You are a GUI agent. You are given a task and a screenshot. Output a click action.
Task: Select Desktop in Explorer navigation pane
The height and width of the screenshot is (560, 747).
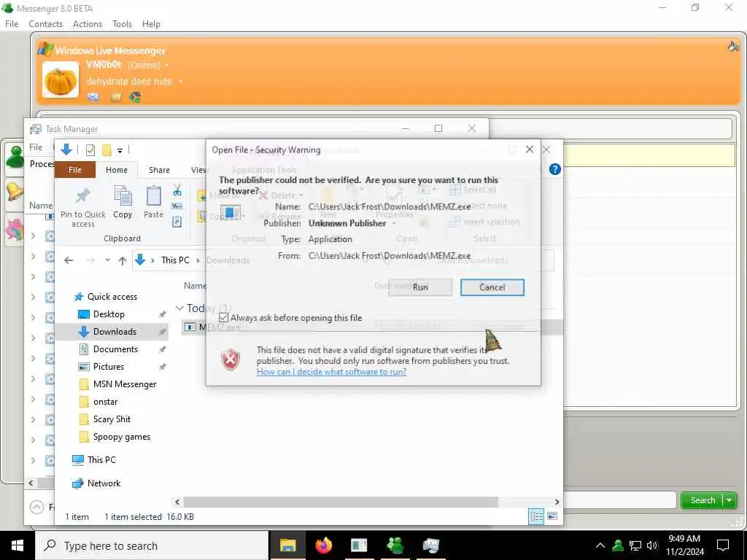[x=109, y=314]
